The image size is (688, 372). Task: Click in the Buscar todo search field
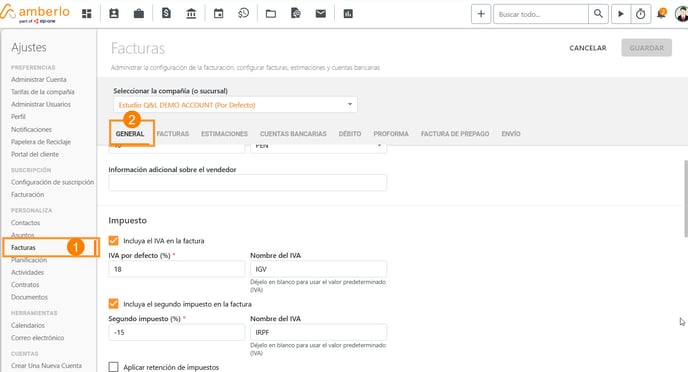click(x=541, y=14)
